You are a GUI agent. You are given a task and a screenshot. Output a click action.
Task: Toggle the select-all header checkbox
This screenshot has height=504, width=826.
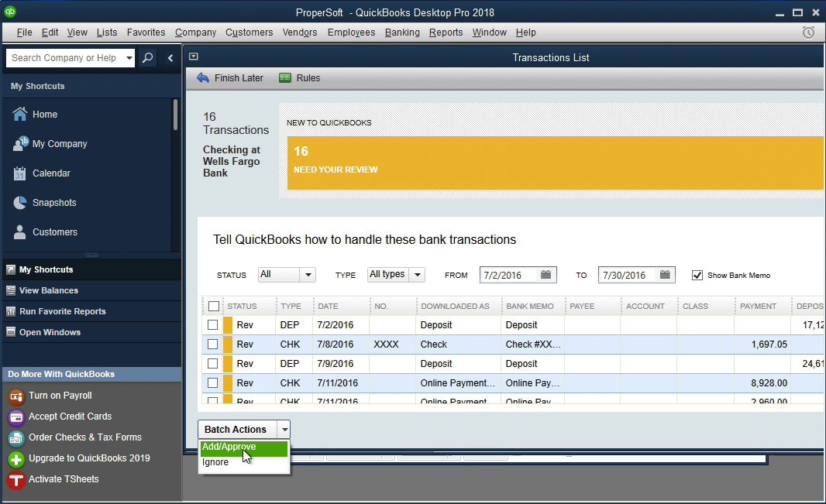213,306
